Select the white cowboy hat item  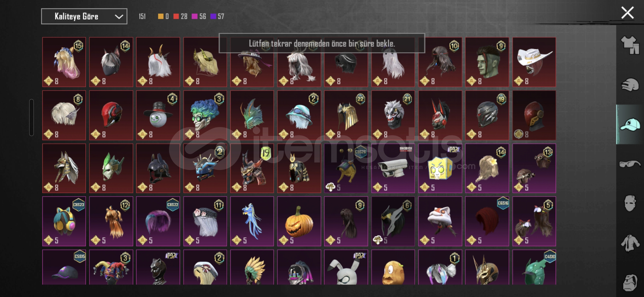click(x=534, y=62)
